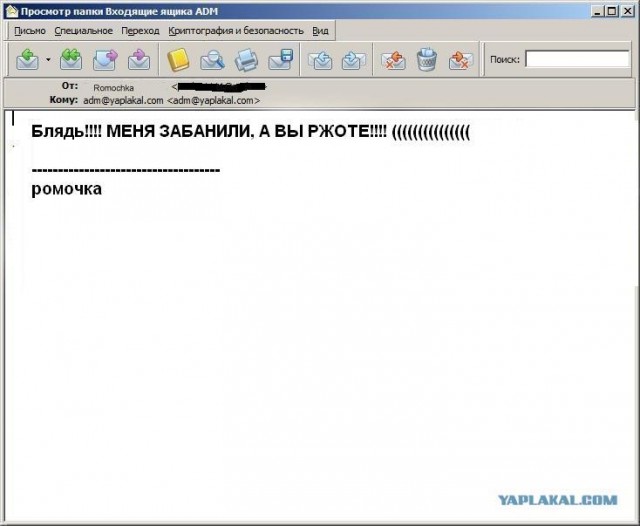This screenshot has height=526, width=640.
Task: Open the Письмо menu
Action: point(30,31)
